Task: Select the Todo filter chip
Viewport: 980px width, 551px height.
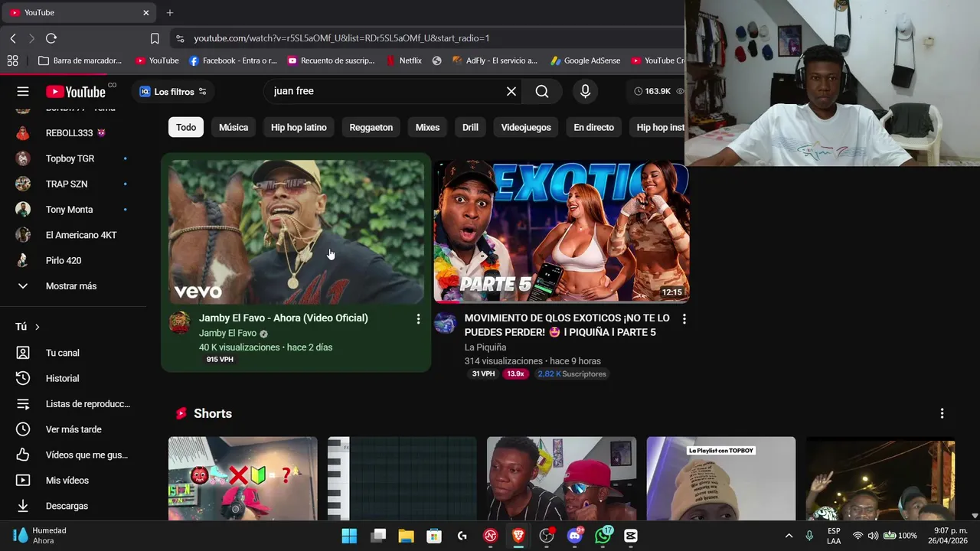Action: pos(186,127)
